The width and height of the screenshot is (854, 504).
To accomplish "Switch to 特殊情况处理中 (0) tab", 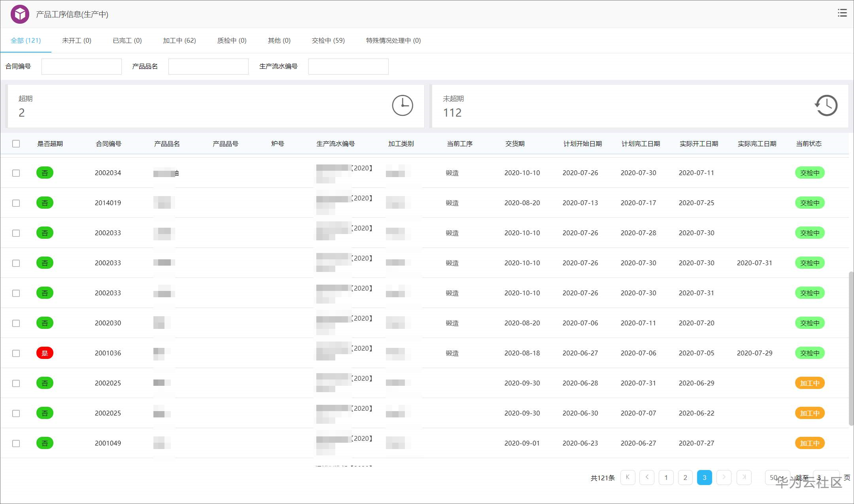I will click(393, 40).
